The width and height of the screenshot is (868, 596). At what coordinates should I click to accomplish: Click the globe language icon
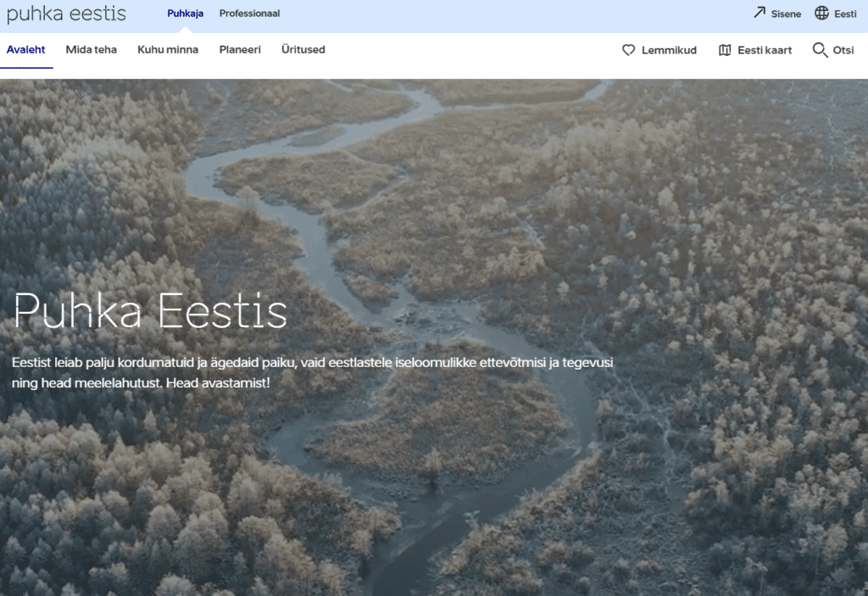[x=821, y=14]
